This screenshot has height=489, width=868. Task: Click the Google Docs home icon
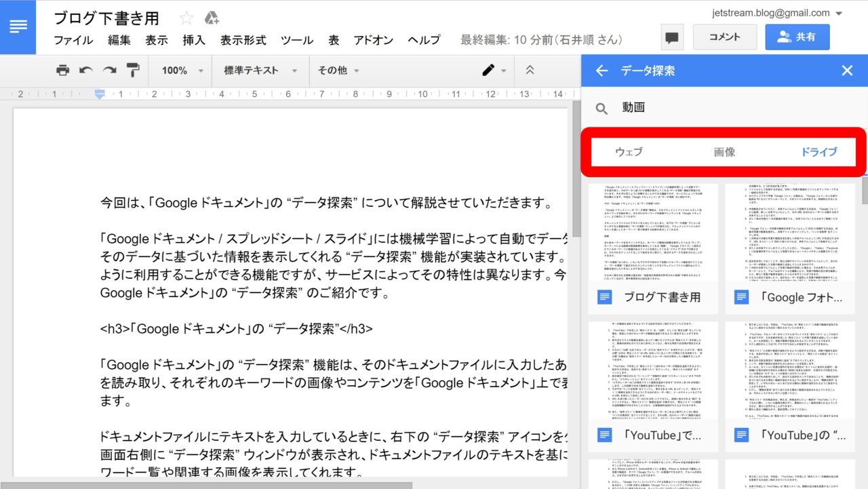point(18,27)
